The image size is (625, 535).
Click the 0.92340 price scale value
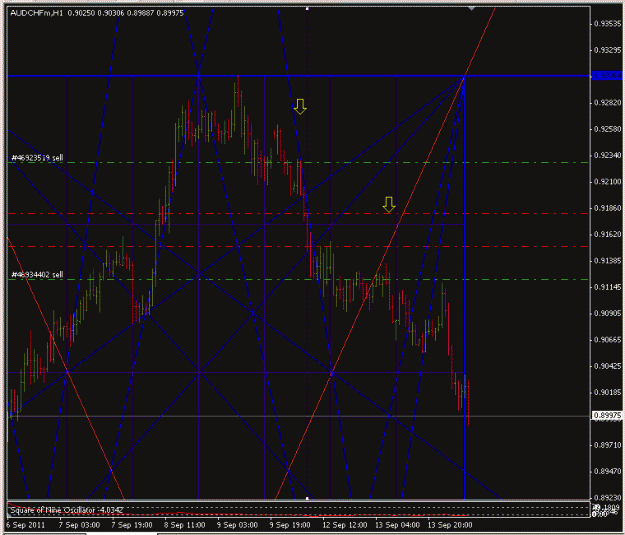(607, 155)
